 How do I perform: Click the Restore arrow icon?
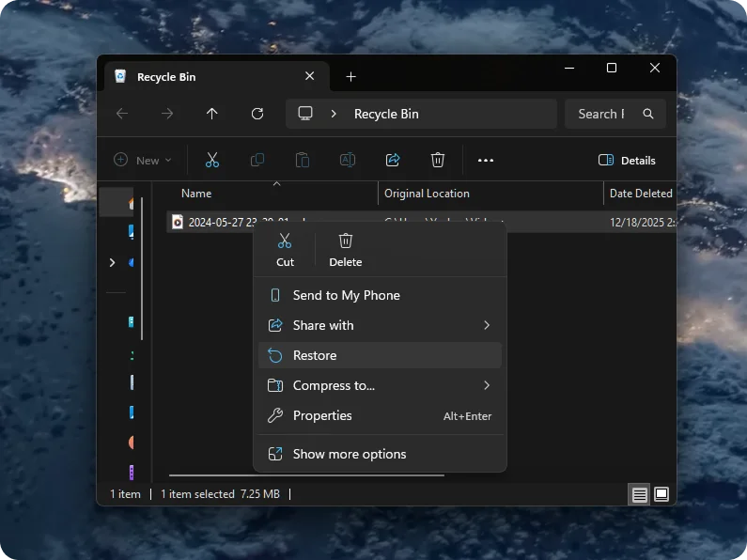click(275, 355)
